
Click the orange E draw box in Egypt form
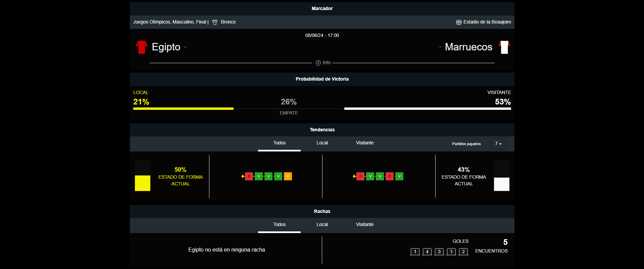click(288, 176)
